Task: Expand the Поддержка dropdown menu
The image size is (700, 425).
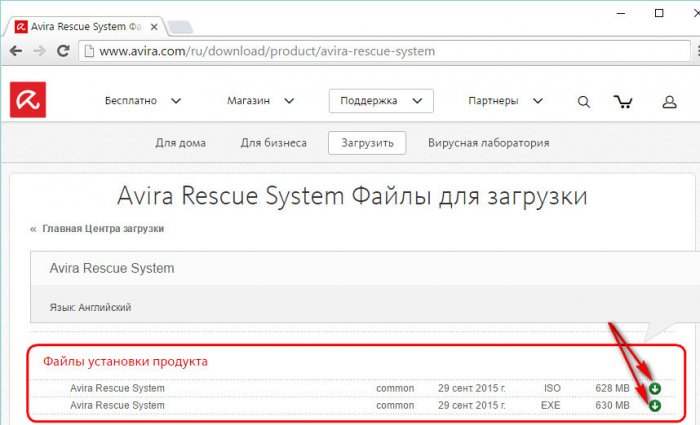Action: [x=381, y=101]
